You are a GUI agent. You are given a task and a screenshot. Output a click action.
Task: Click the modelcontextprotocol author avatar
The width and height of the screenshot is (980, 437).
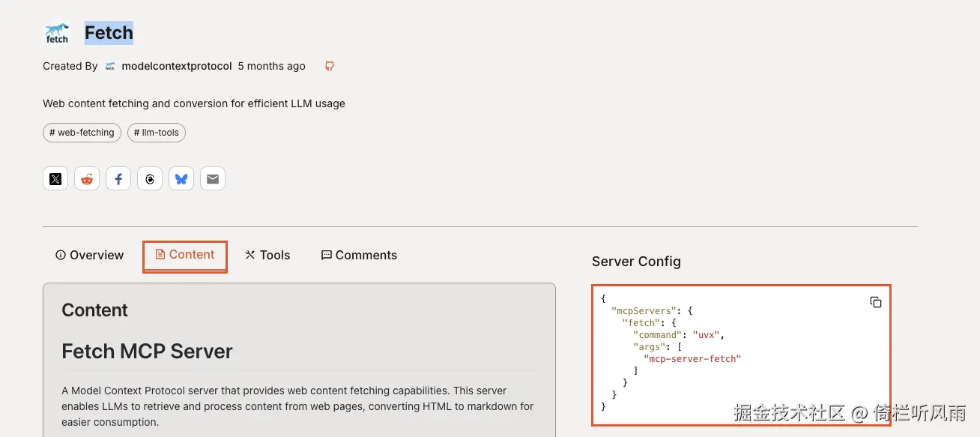pyautogui.click(x=110, y=66)
